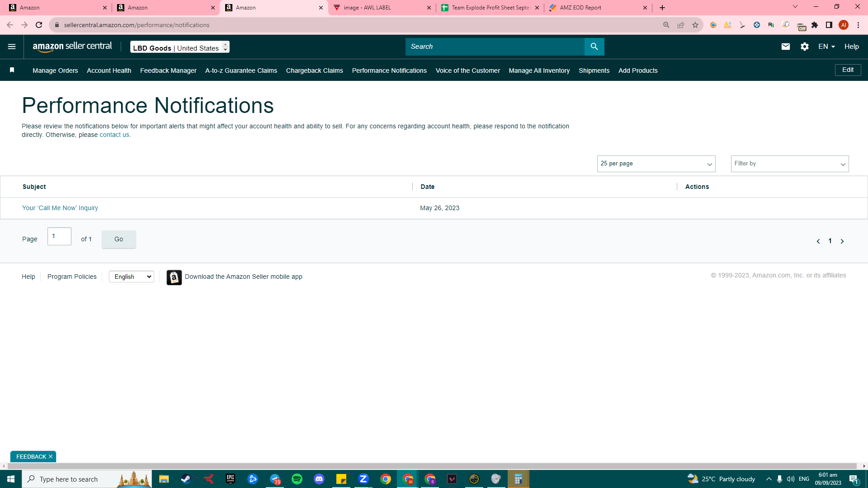Open the taskbar volume control
The image size is (868, 488).
coord(791,479)
